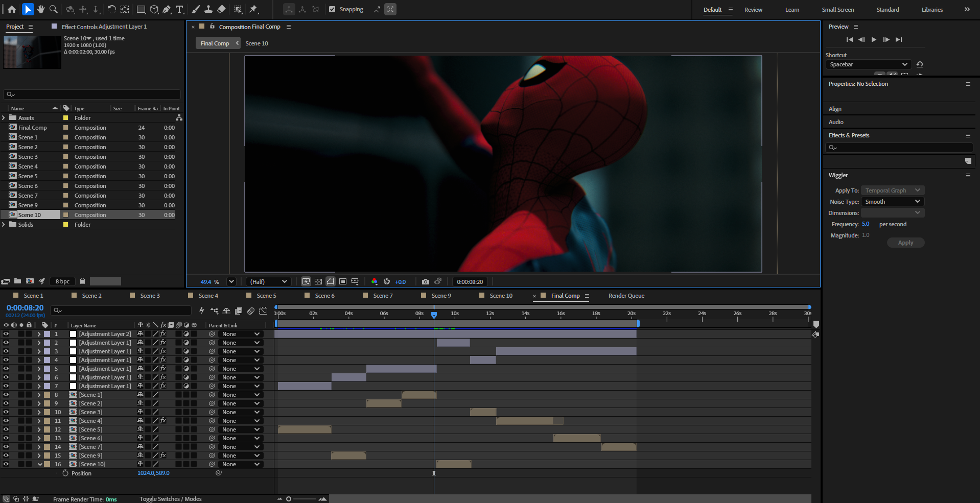
Task: Expand the Solids folder in Project
Action: click(4, 225)
